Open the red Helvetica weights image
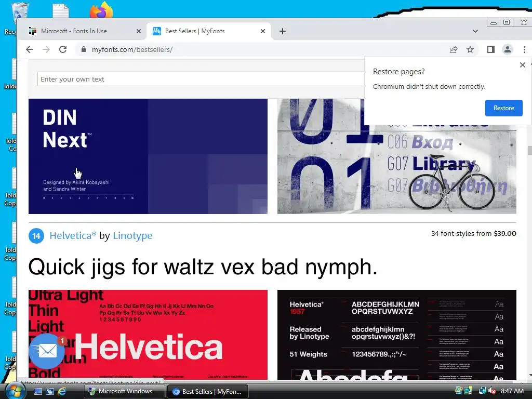The height and width of the screenshot is (399, 532). point(148,335)
